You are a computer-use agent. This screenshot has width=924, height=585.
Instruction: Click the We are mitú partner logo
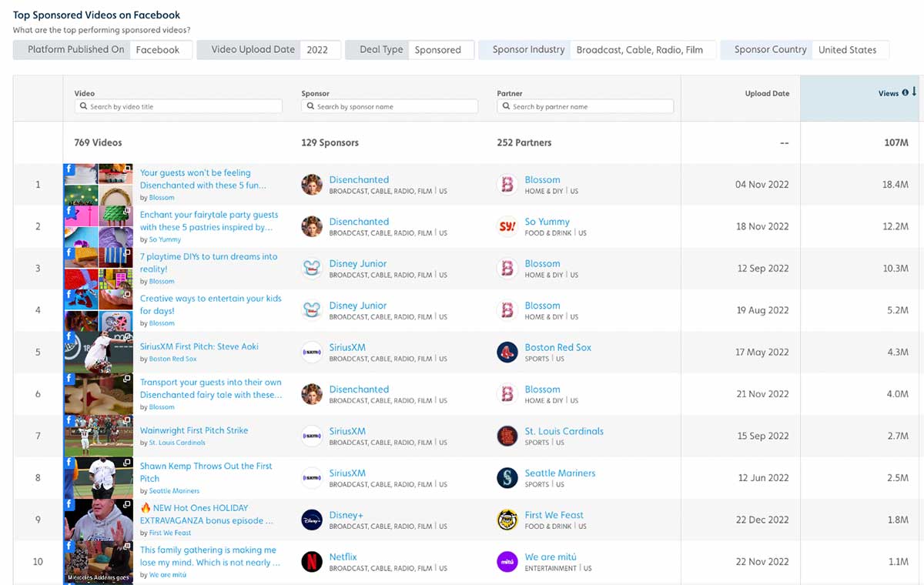coord(507,561)
